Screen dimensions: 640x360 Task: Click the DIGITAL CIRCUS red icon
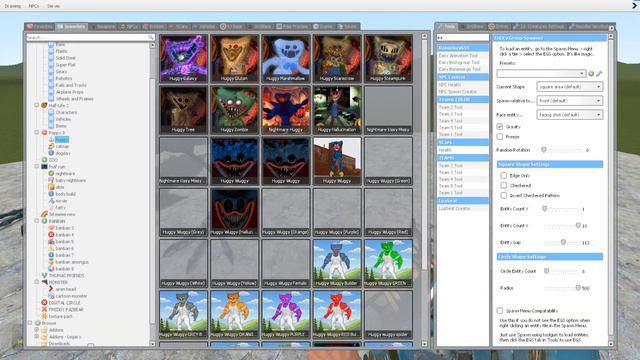(44, 303)
